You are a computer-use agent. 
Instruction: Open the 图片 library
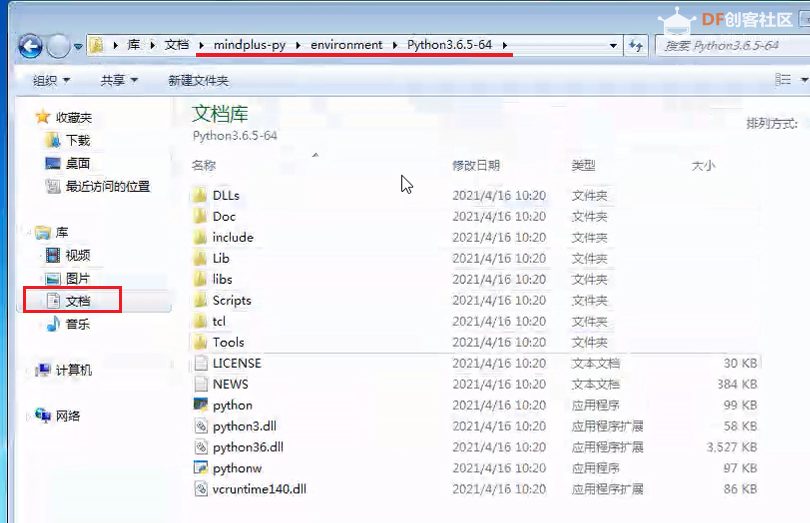point(77,278)
